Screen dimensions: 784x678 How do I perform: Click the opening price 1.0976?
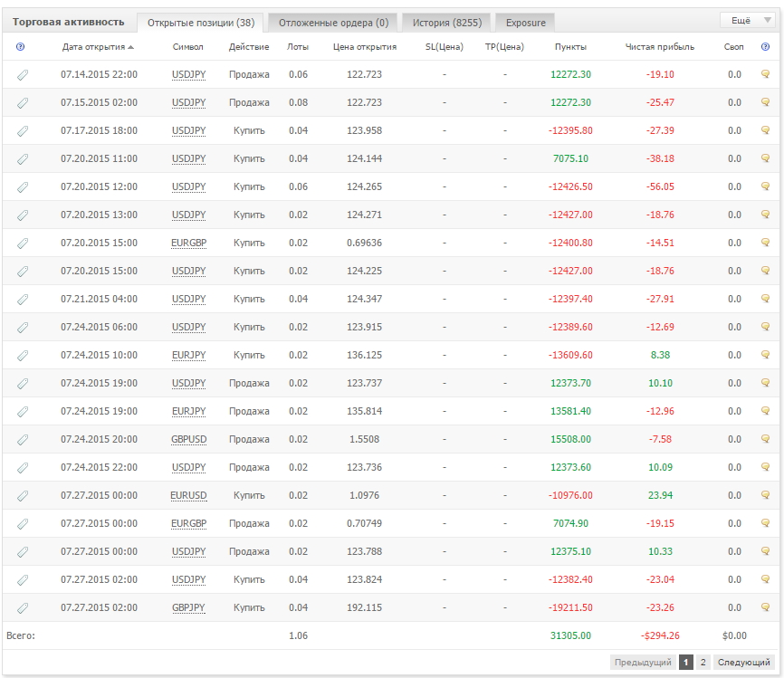tap(364, 495)
